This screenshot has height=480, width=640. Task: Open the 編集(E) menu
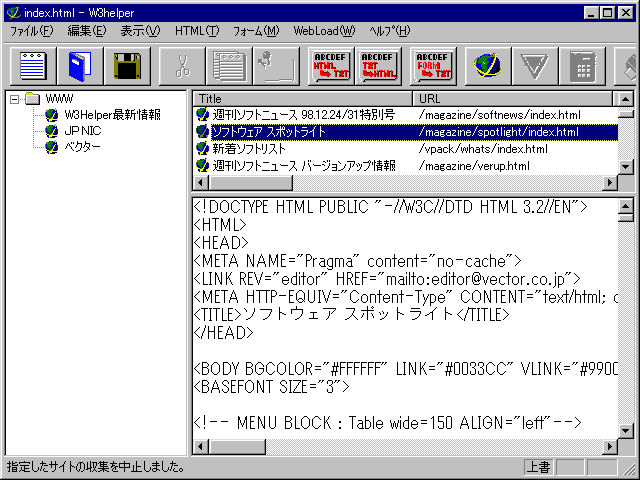[x=87, y=31]
